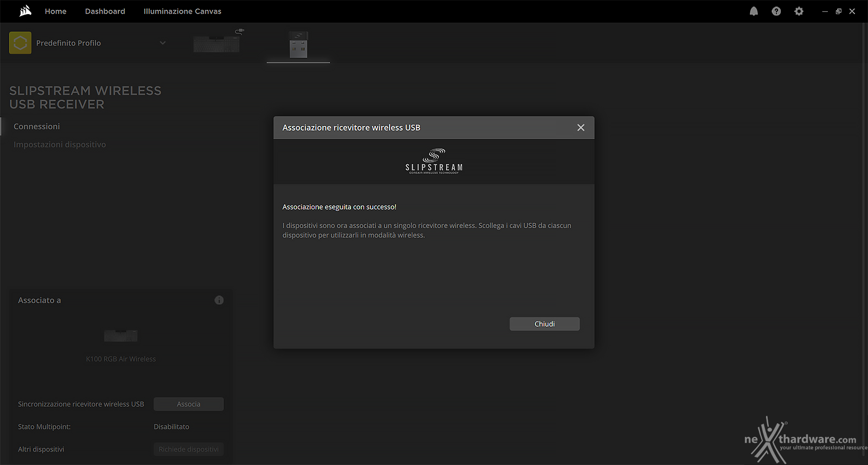Click the SLIPSTREAM WIRELESS USB RECEIVER heading
Viewport: 868px width, 465px height.
(x=85, y=98)
